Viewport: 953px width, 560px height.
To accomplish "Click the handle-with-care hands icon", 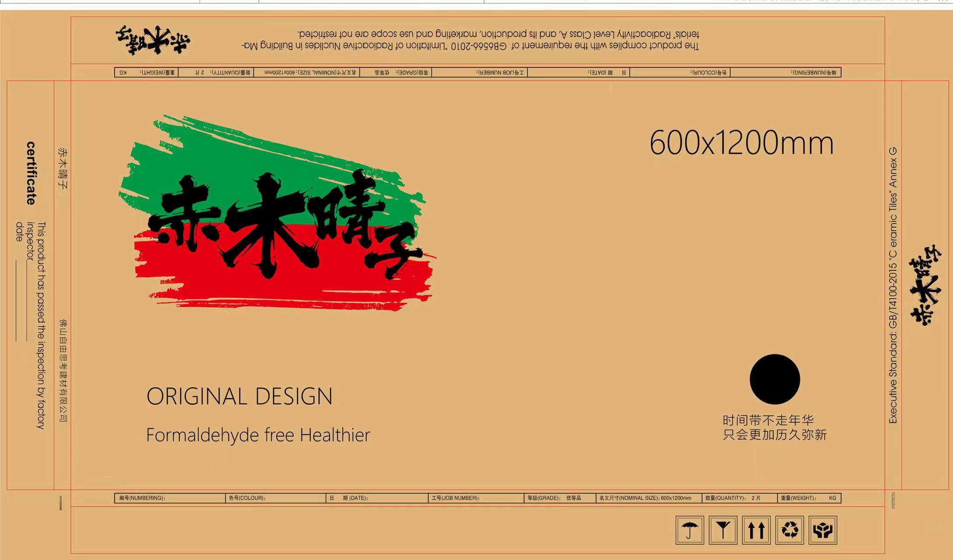I will (x=824, y=531).
